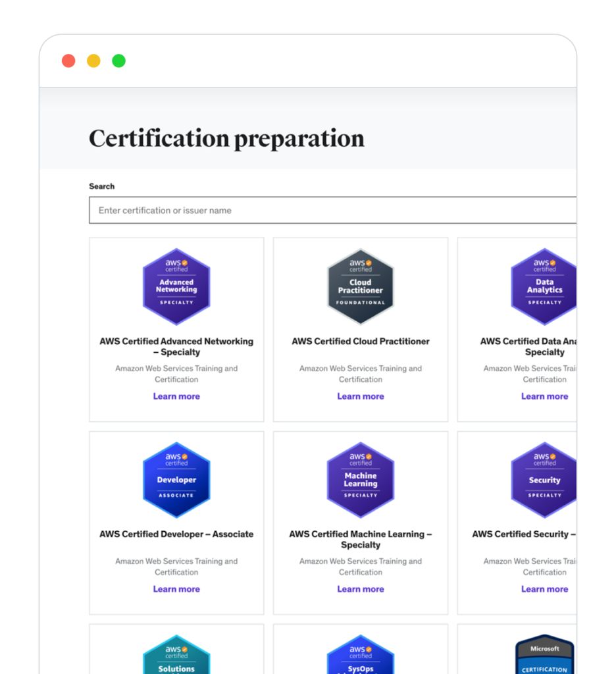616x674 pixels.
Task: Click the Machine Learning Specialty badge
Action: [360, 480]
